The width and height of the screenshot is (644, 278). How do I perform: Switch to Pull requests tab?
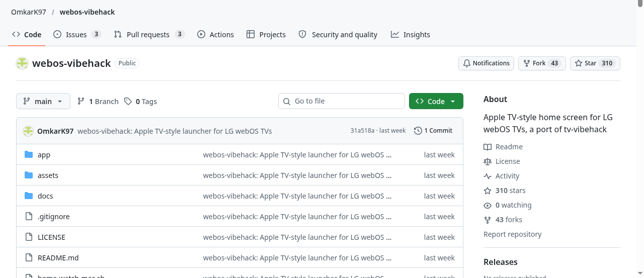(149, 34)
